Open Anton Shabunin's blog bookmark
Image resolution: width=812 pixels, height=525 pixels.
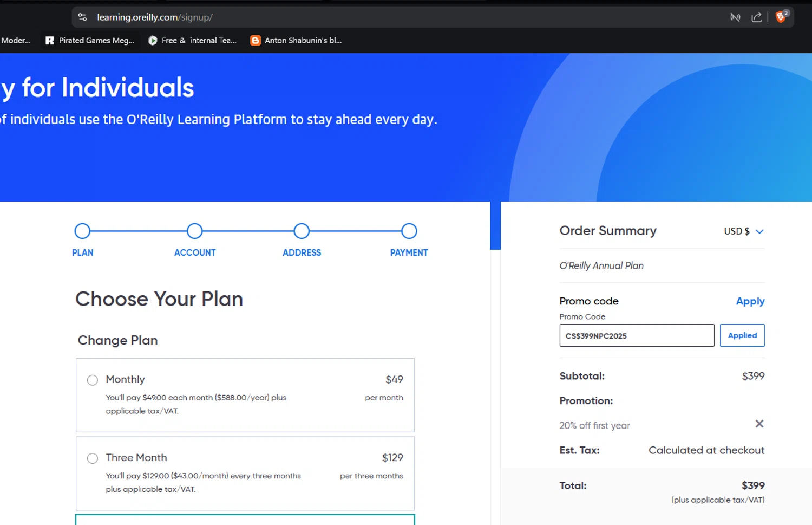(296, 41)
